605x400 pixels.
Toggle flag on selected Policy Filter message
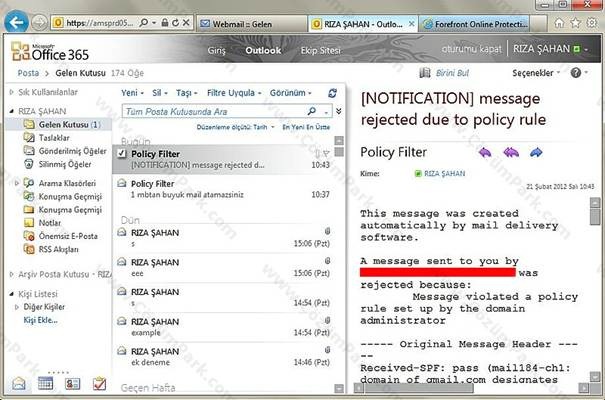coord(326,154)
